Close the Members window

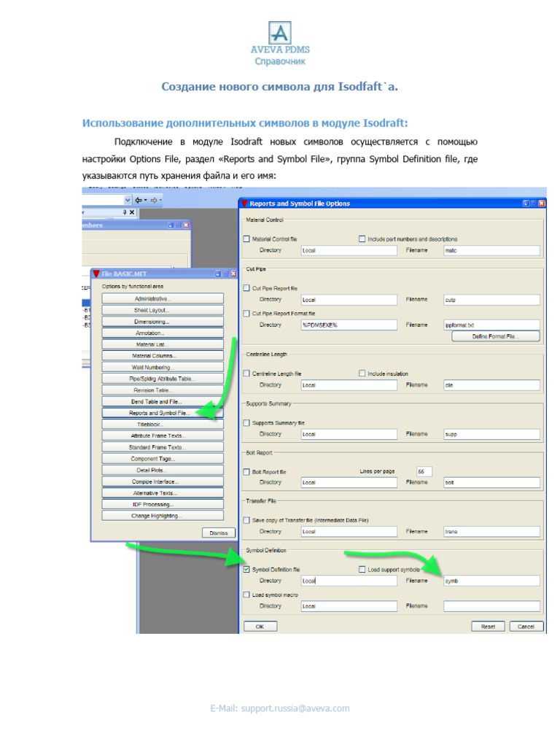pyautogui.click(x=186, y=225)
